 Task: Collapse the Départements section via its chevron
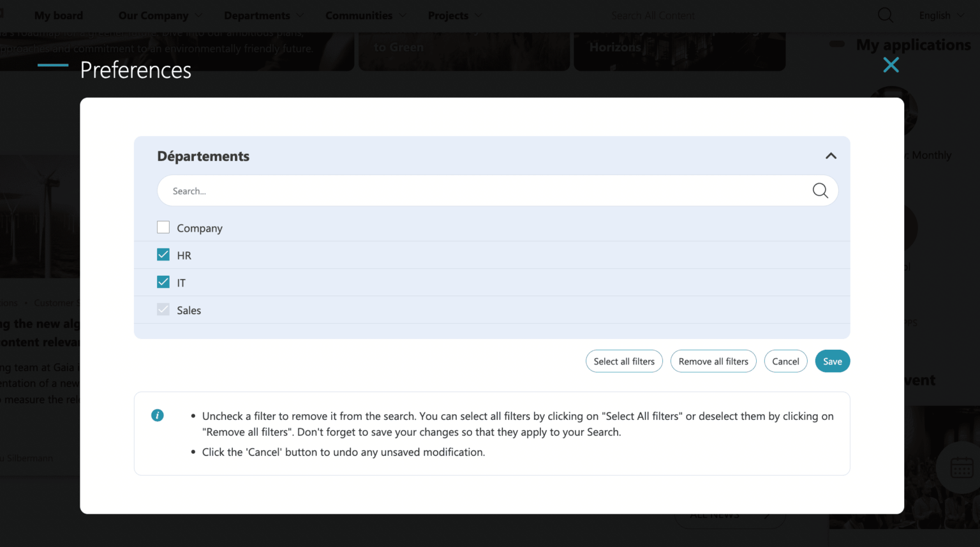pyautogui.click(x=831, y=155)
